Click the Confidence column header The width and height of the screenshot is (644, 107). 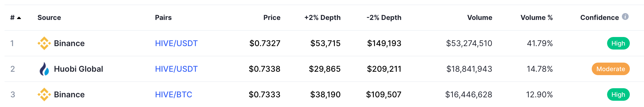599,18
